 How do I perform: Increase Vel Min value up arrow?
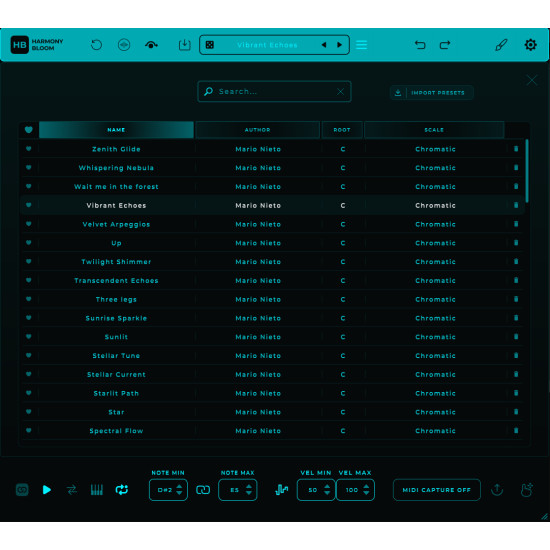pyautogui.click(x=327, y=487)
